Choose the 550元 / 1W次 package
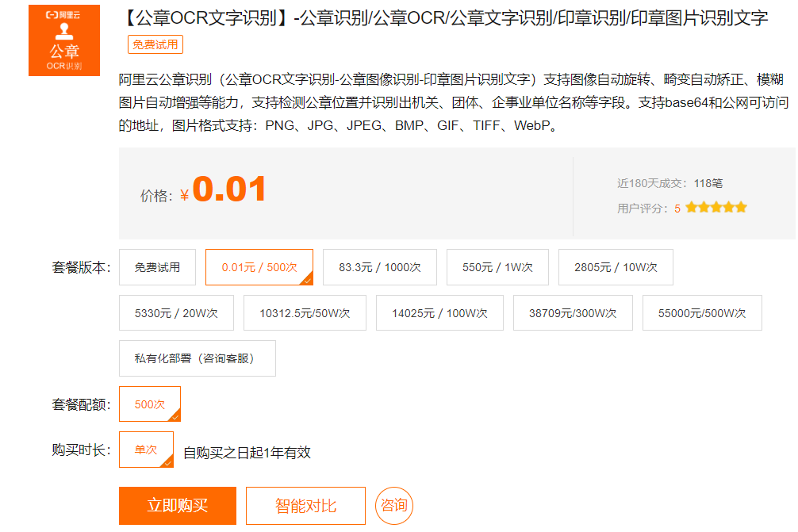Viewport: 798px width, 532px height. coord(497,267)
